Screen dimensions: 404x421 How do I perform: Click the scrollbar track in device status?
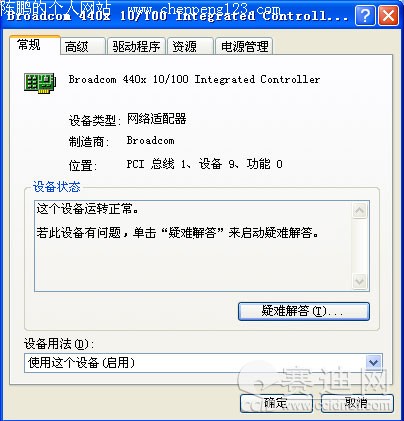tap(360, 246)
